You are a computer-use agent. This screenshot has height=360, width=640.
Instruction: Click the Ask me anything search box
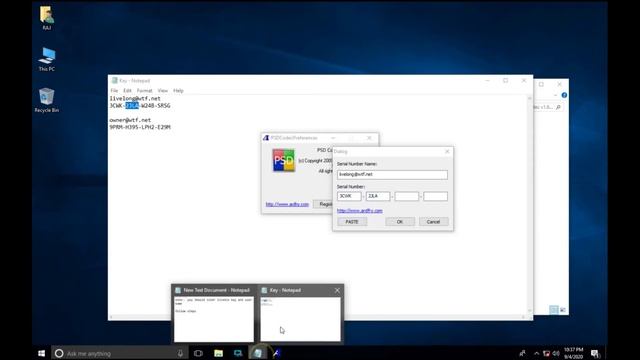point(119,353)
